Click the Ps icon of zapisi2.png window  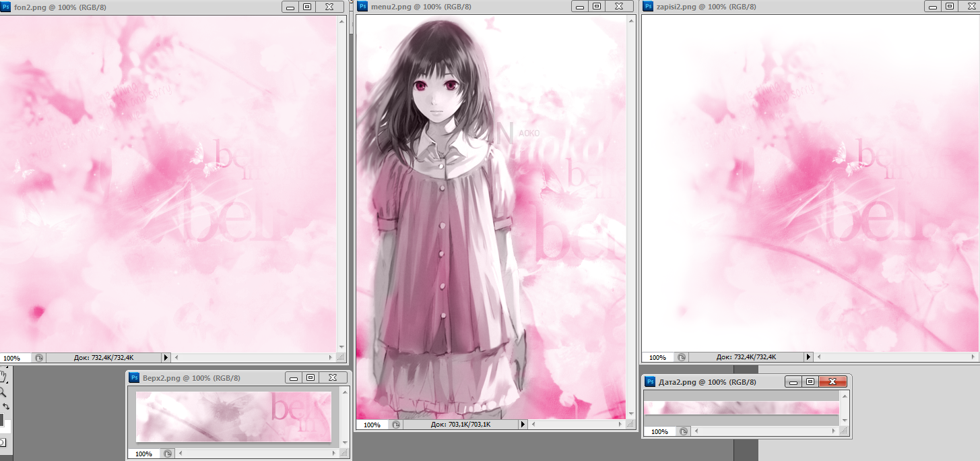click(649, 7)
